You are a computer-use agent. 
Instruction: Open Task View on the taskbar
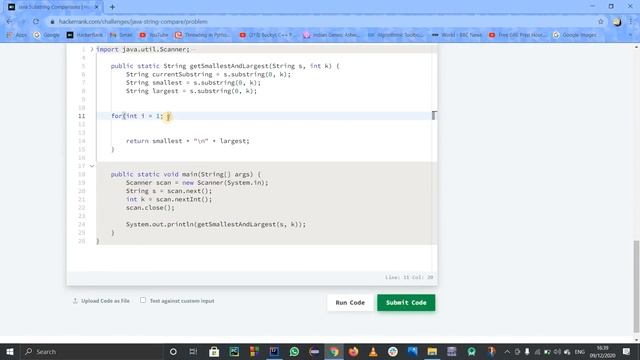click(x=193, y=351)
